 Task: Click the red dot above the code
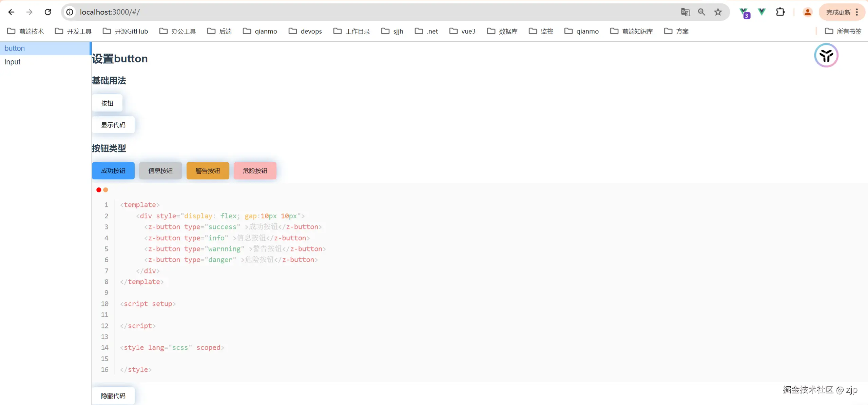coord(99,190)
